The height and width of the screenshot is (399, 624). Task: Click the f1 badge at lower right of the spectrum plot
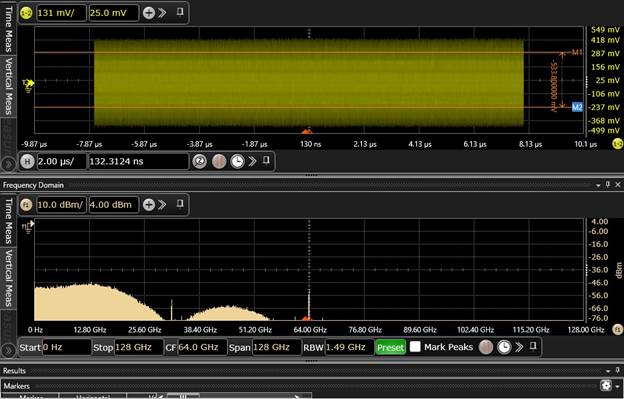(x=618, y=329)
